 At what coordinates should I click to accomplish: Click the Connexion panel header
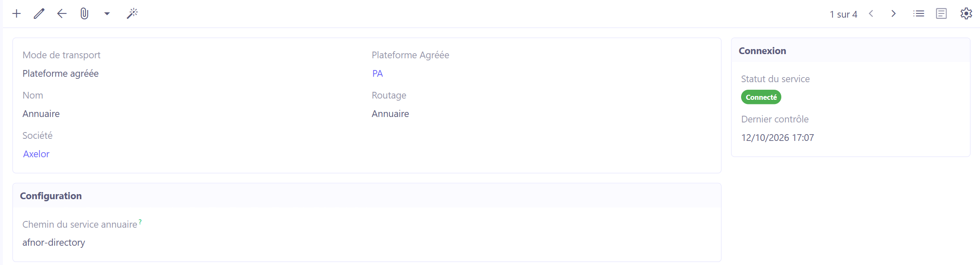point(851,51)
